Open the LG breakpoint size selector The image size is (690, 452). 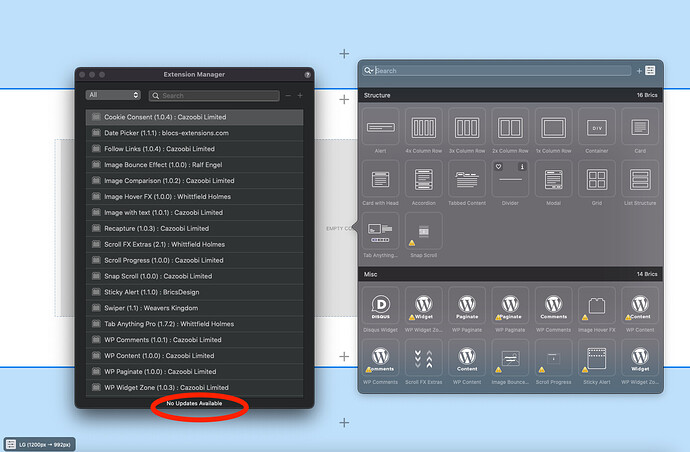point(43,443)
